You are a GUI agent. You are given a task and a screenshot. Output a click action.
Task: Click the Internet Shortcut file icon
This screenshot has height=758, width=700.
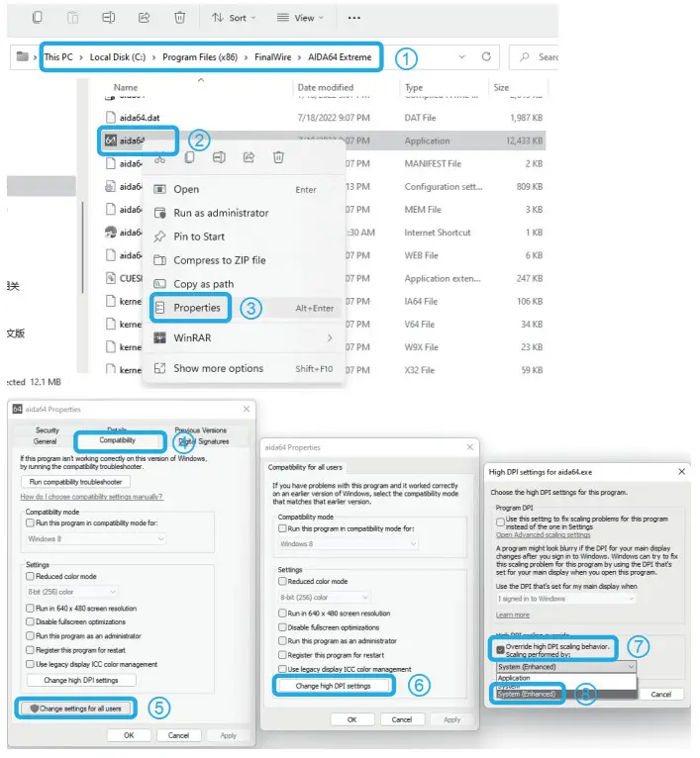111,232
